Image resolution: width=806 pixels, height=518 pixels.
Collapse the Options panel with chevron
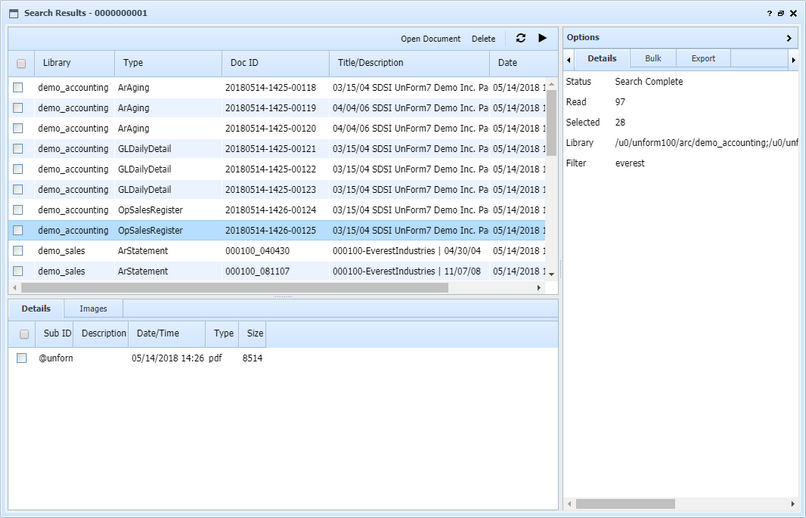[790, 38]
